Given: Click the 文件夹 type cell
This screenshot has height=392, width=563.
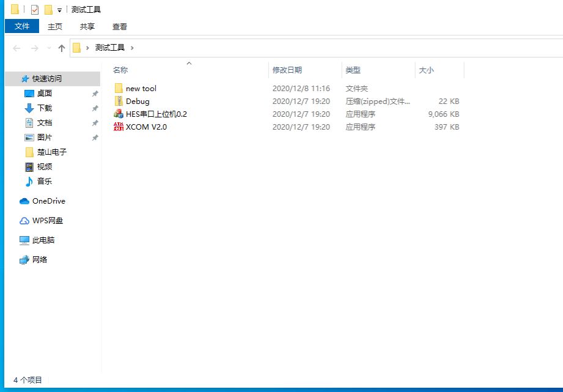Looking at the screenshot, I should [356, 89].
